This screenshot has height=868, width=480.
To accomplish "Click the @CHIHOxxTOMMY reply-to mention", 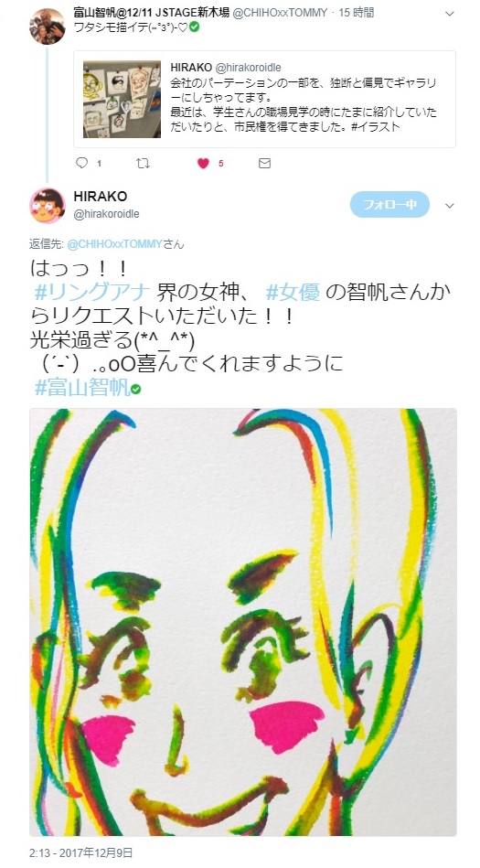I will coord(114,244).
